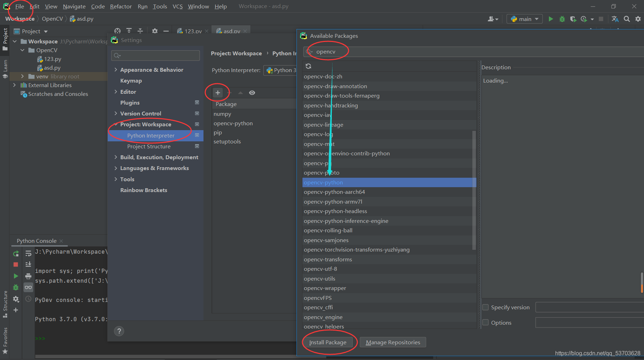Open the Structure tool window sidebar button
This screenshot has width=644, height=360.
click(x=5, y=304)
